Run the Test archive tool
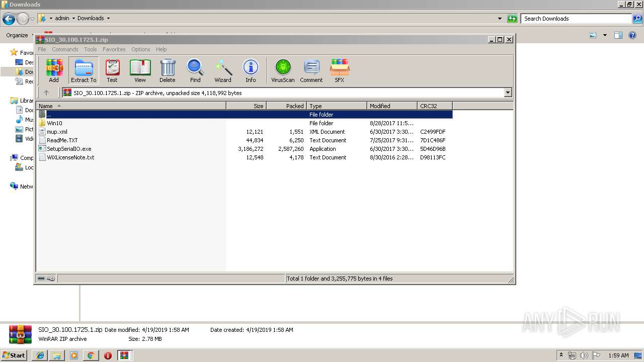Screen dimensions: 644x362 pyautogui.click(x=112, y=70)
